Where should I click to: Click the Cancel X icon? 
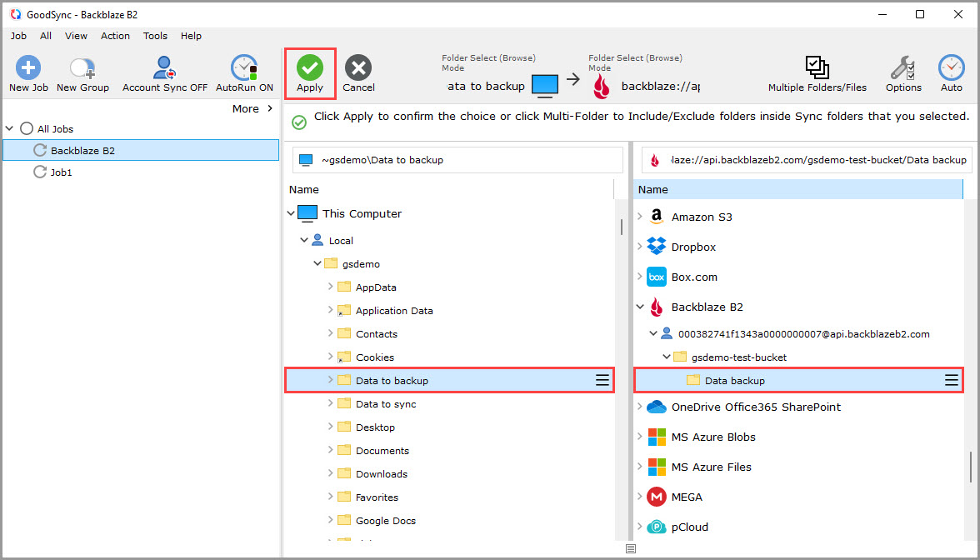[x=358, y=67]
